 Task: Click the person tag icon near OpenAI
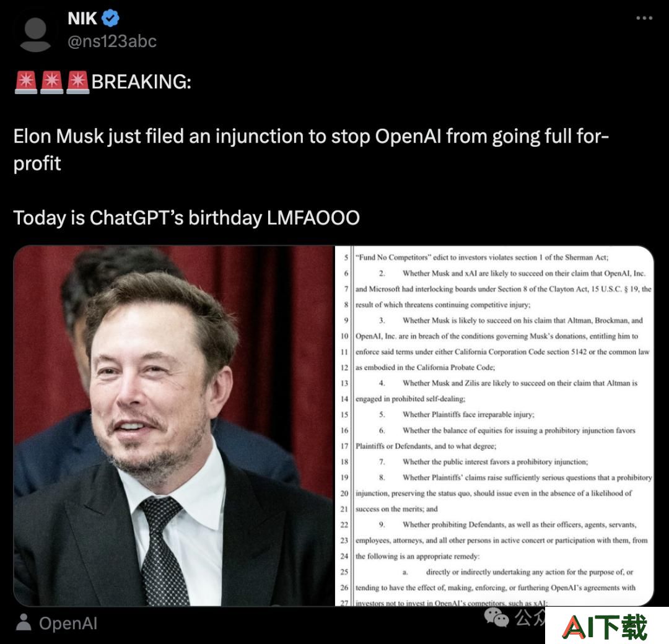[24, 622]
